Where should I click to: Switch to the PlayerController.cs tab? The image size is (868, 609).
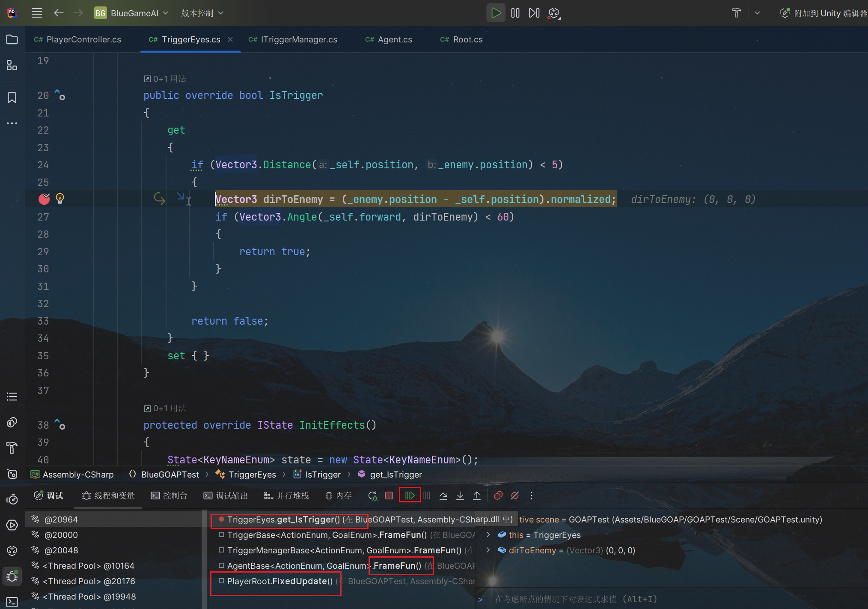pos(83,39)
